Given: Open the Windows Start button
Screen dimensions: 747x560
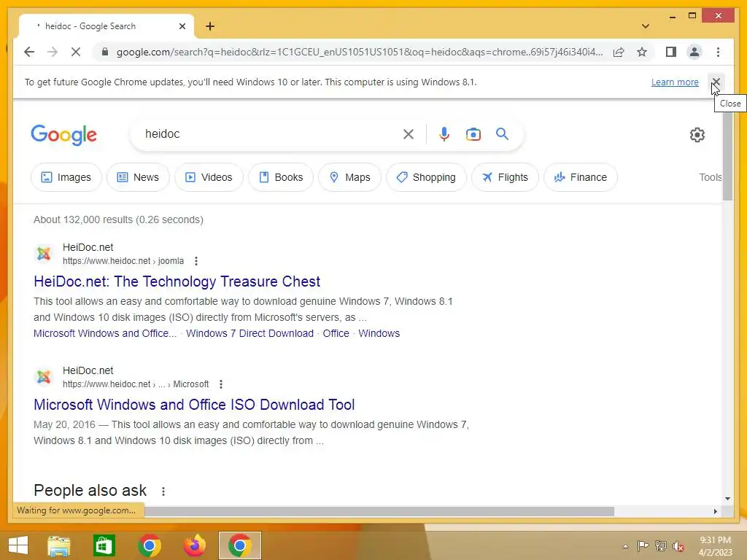Looking at the screenshot, I should (x=18, y=545).
